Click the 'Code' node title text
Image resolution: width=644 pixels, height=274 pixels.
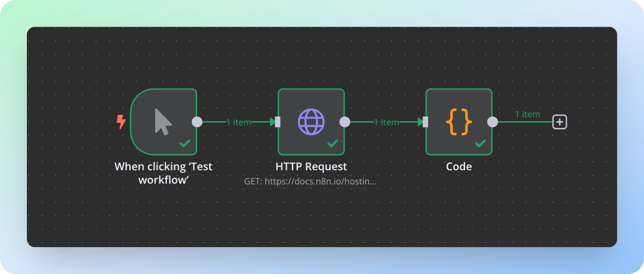coord(459,167)
